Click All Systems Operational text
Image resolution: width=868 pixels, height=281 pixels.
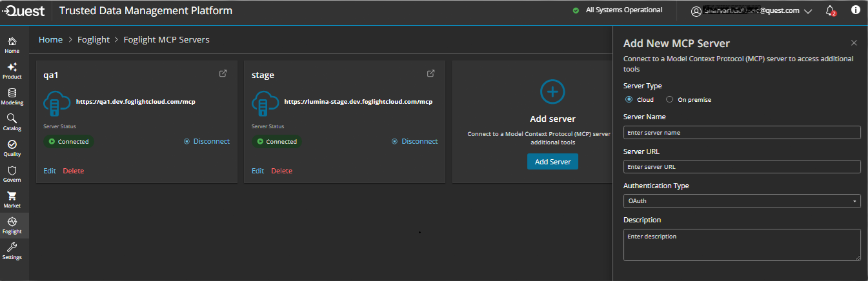[624, 10]
